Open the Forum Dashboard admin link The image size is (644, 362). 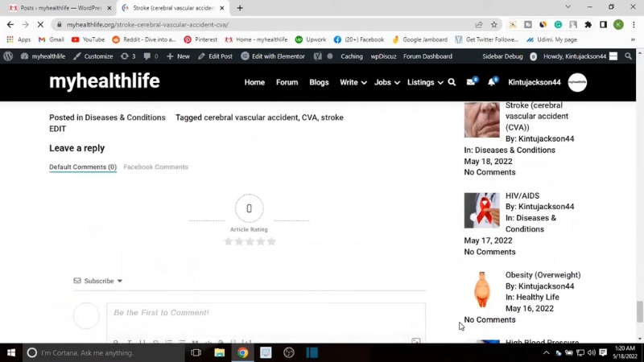coord(427,56)
